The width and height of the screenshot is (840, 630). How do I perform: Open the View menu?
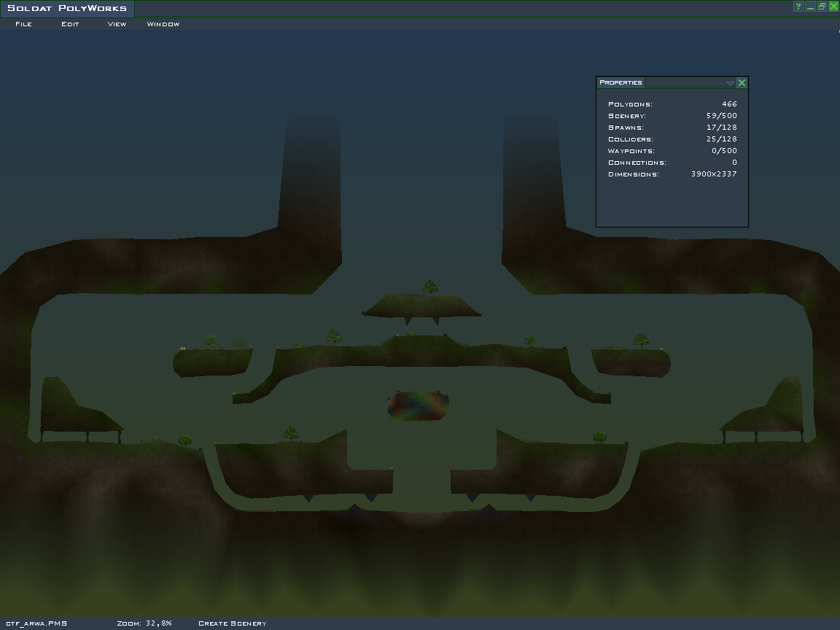click(x=117, y=24)
